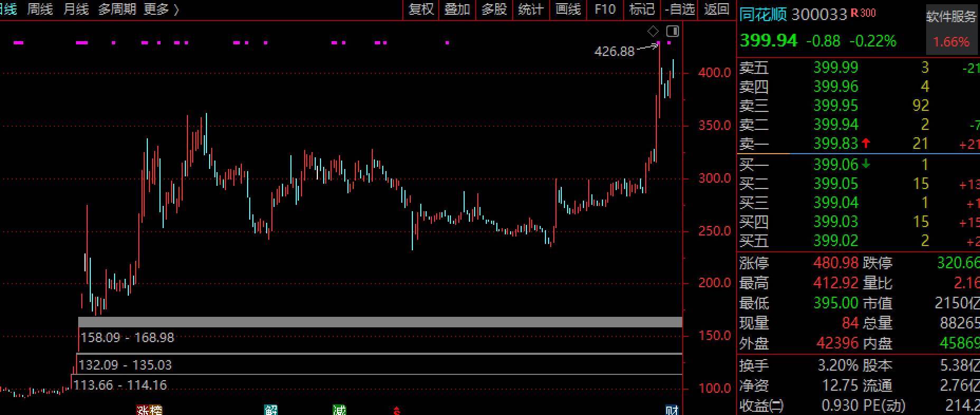The image size is (980, 415).
Task: Open the F10 company info page
Action: 605,10
